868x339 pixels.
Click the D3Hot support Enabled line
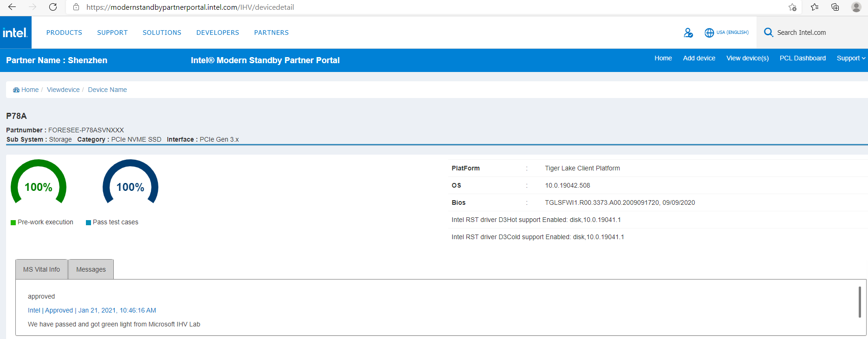536,220
